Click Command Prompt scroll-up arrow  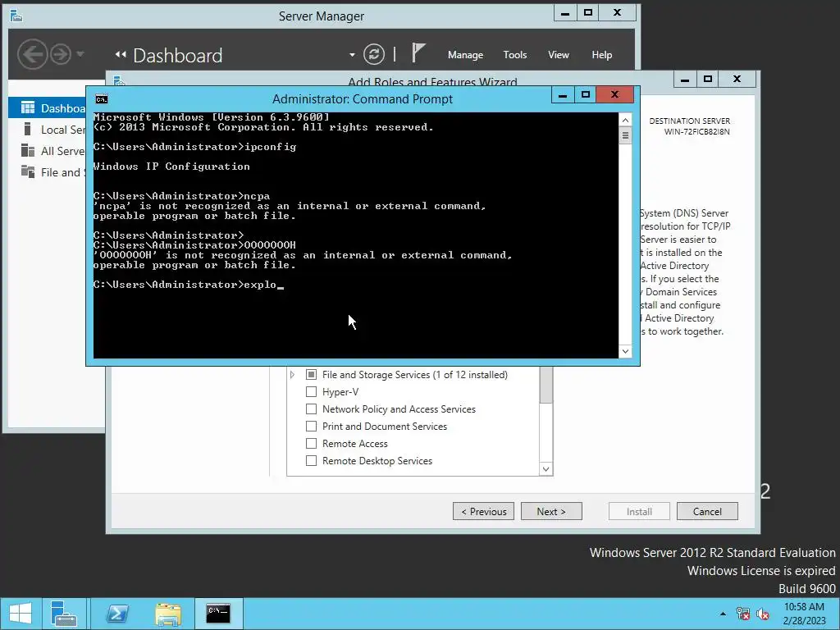[x=625, y=120]
